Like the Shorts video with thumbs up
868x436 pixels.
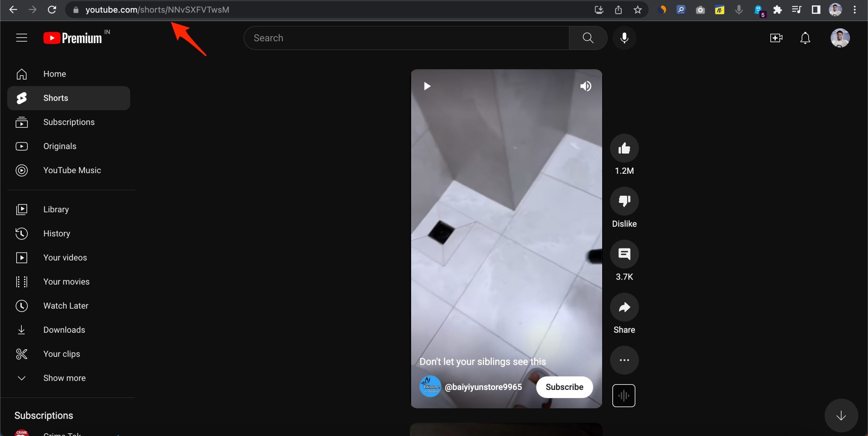click(x=624, y=148)
